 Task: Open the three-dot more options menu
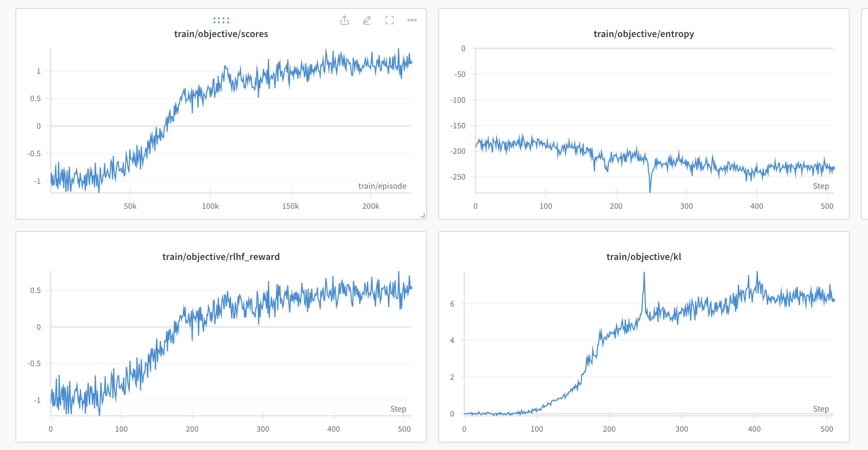(x=412, y=20)
